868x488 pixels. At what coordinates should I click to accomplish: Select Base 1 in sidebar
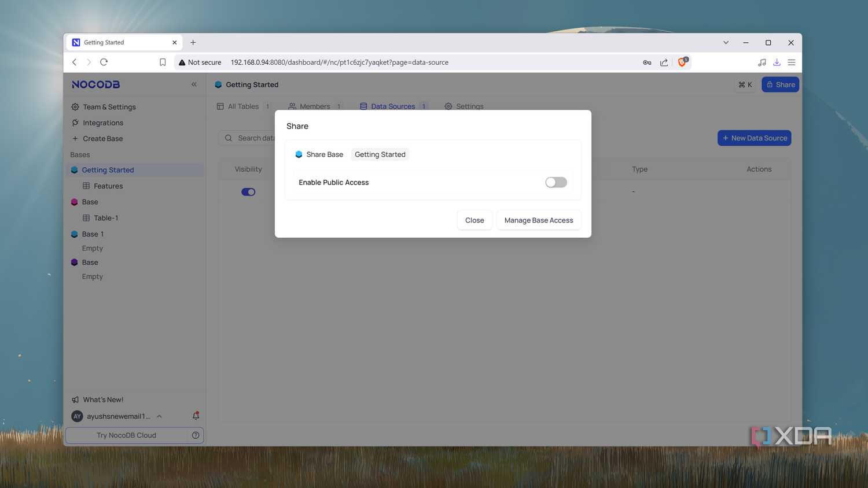[x=93, y=234]
